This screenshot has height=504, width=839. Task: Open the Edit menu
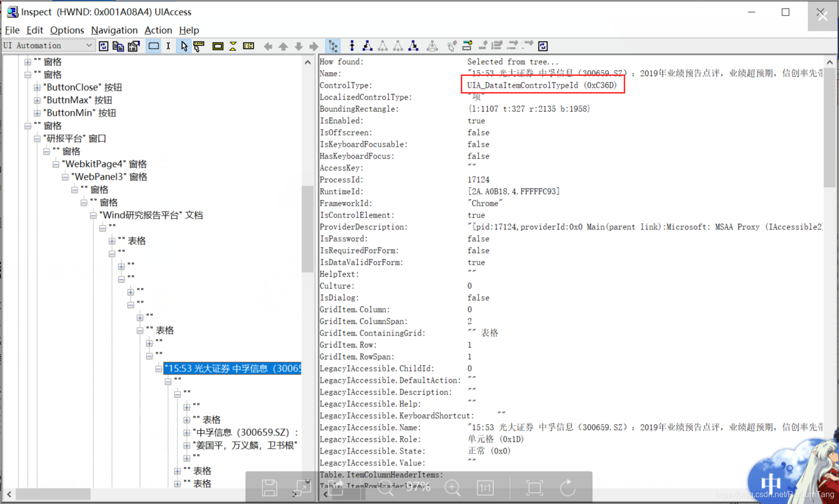tap(35, 30)
